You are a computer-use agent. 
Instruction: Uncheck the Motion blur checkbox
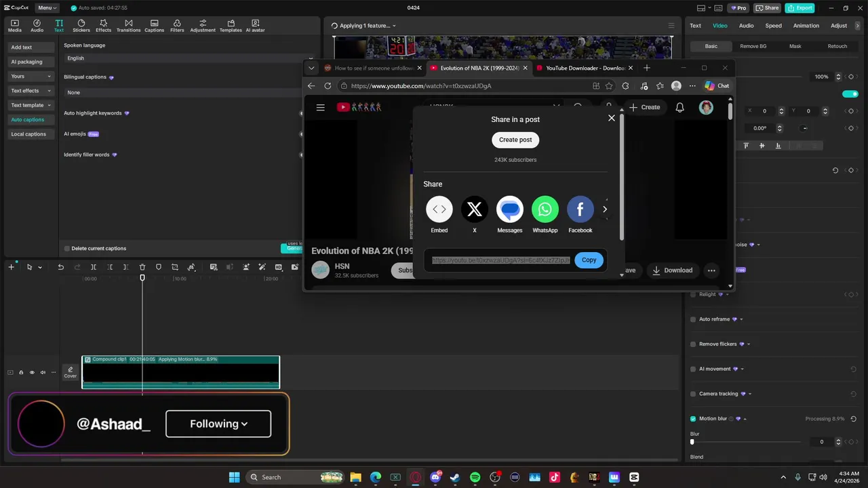(x=693, y=419)
